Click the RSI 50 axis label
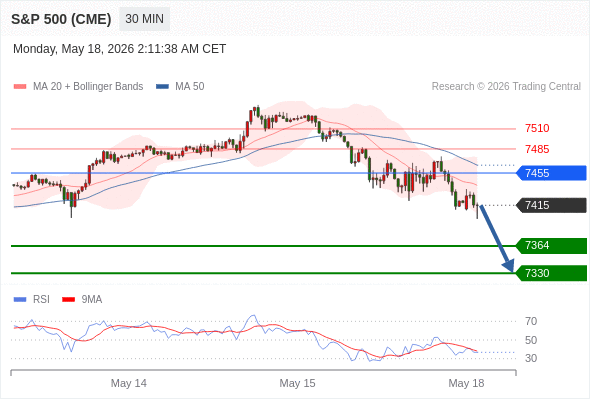 [531, 340]
